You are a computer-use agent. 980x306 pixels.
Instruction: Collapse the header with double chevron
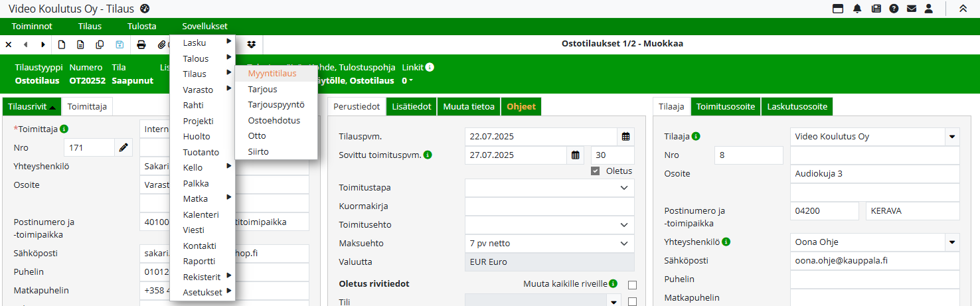click(963, 9)
